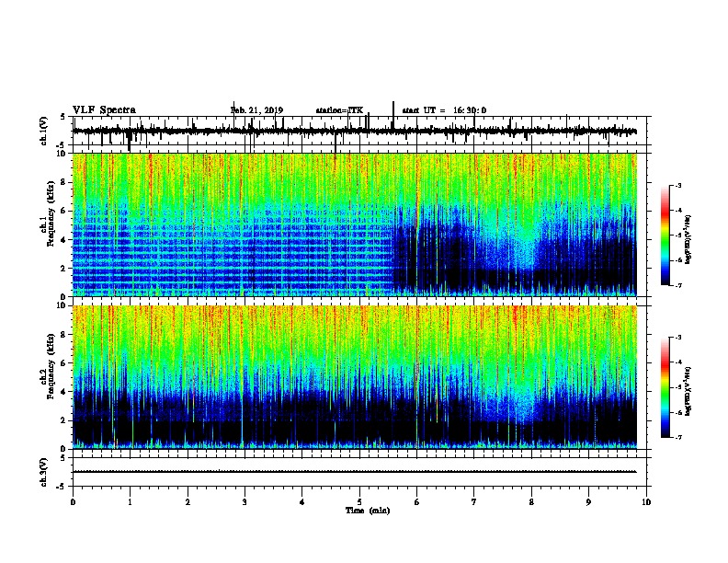Click the ch.2 spectrogram panel
Screen dimensions: 728x563
354,377
